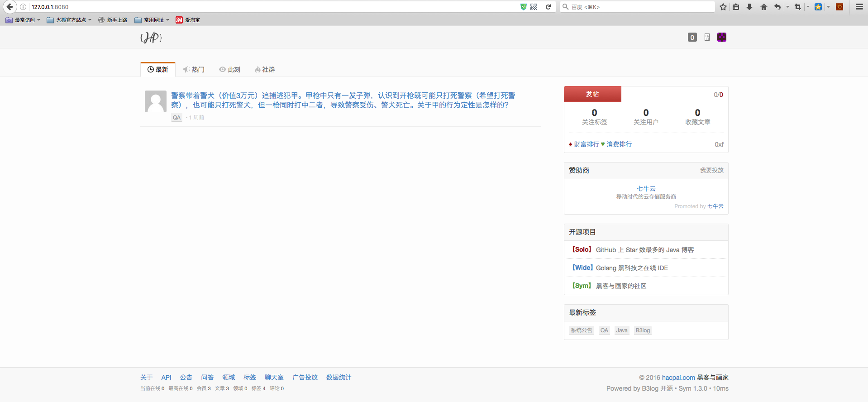Select the 最新 tab
The height and width of the screenshot is (402, 868).
[x=157, y=70]
